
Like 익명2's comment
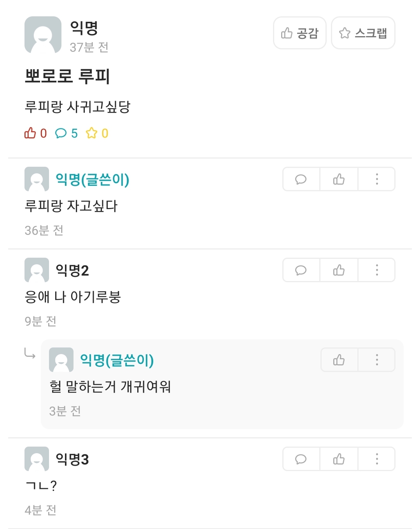pos(339,270)
